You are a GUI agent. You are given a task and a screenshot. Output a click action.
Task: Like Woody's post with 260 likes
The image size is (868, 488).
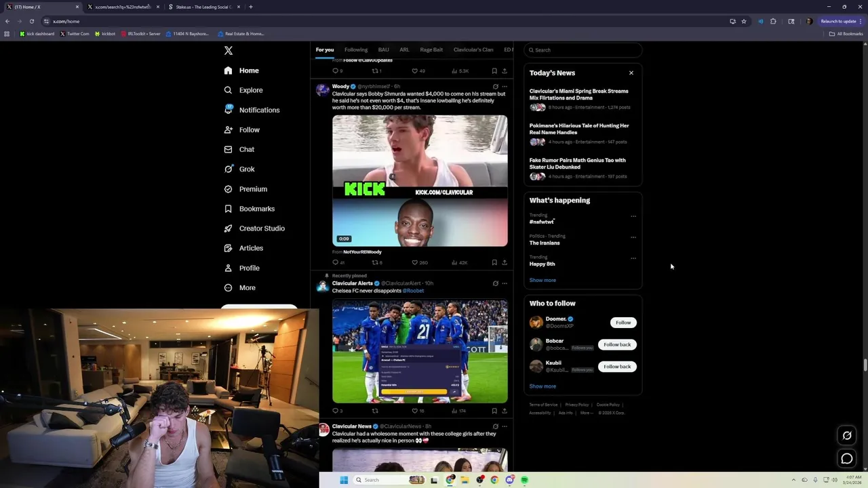[x=420, y=262]
